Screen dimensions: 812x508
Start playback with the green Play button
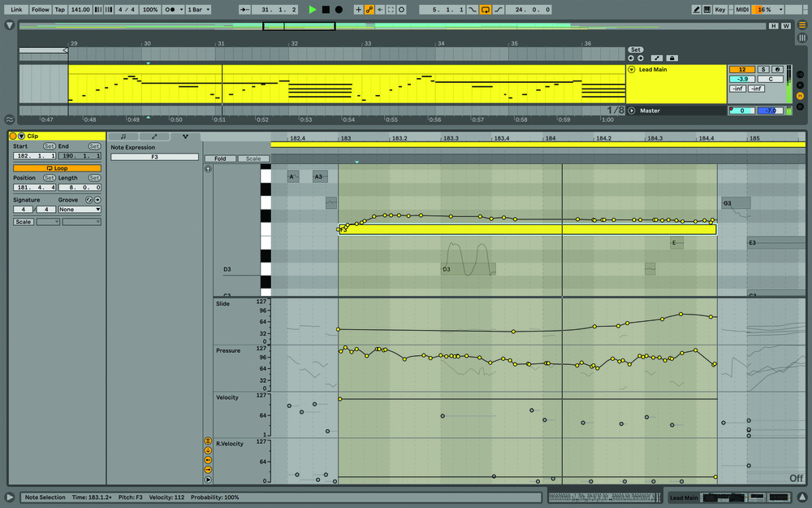tap(313, 9)
